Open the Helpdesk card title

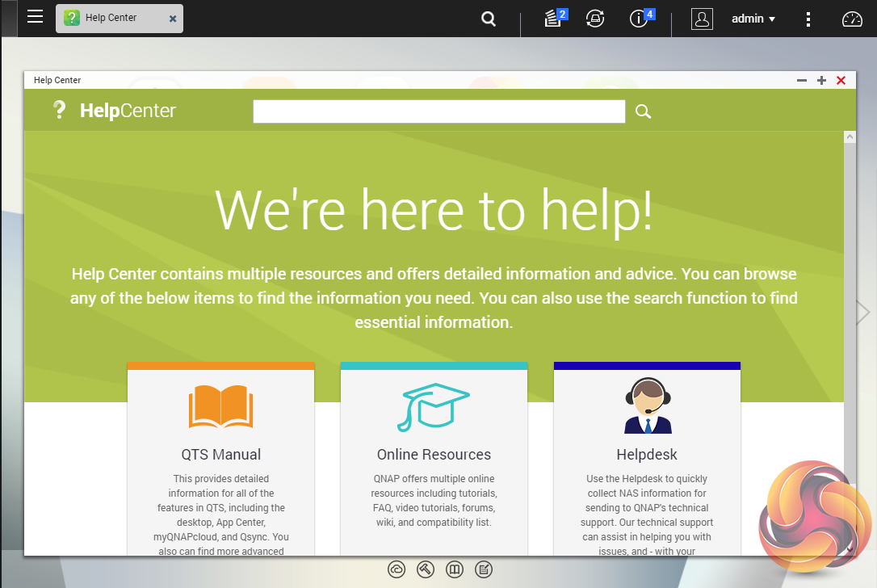[x=647, y=454]
